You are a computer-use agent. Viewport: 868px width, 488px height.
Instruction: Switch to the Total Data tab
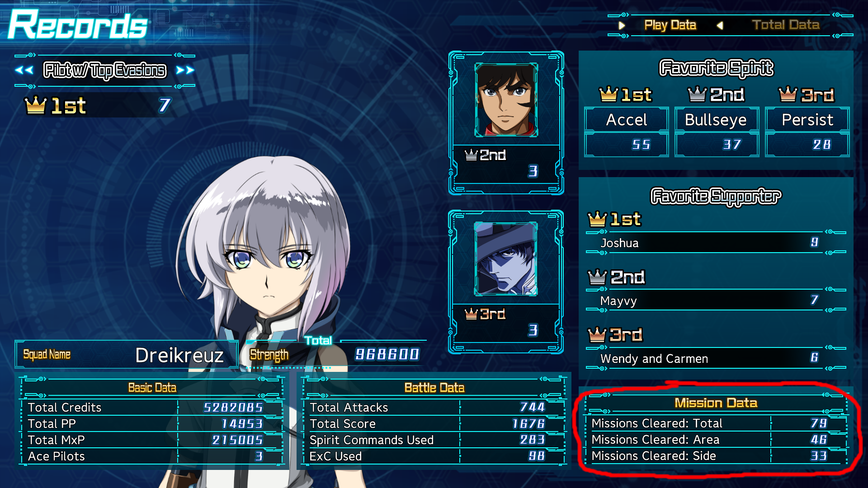pyautogui.click(x=786, y=25)
